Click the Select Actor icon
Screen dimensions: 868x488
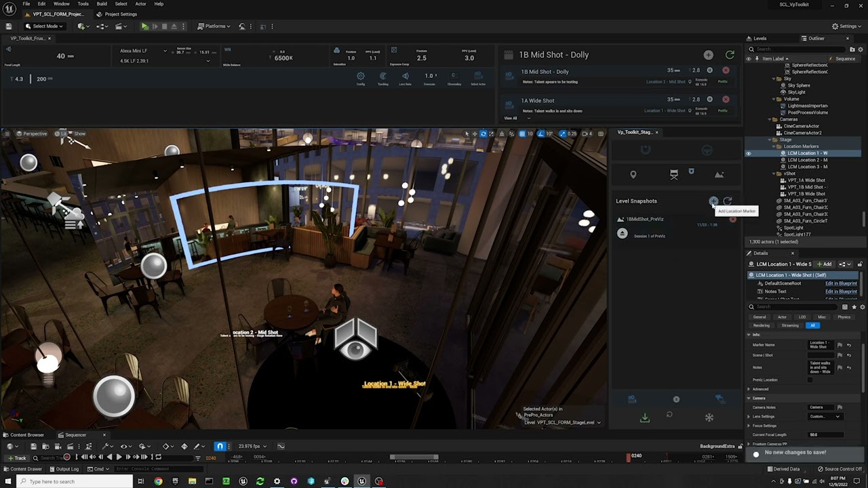(477, 77)
